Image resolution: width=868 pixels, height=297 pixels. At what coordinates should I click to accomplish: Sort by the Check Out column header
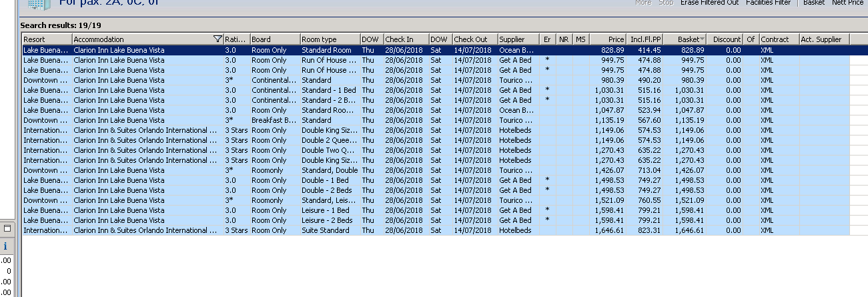(475, 39)
